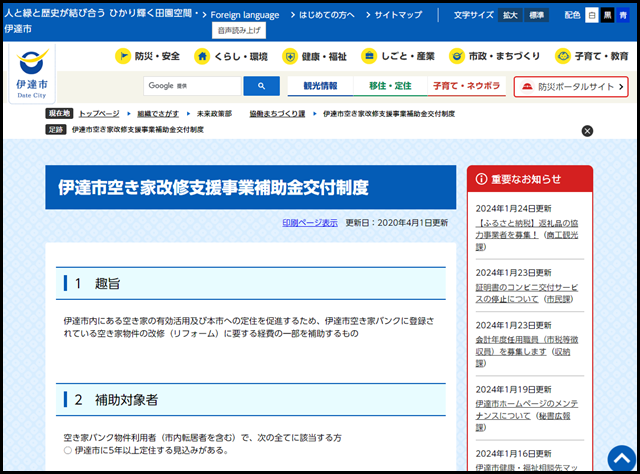Click into the Google search field

tap(193, 86)
